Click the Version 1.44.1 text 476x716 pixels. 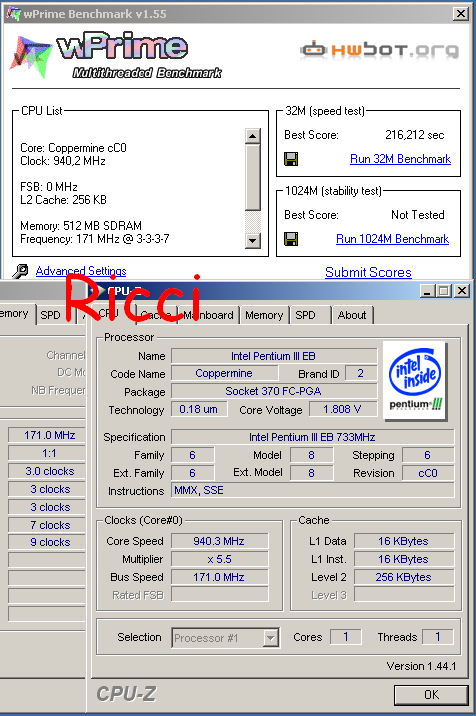(x=421, y=666)
